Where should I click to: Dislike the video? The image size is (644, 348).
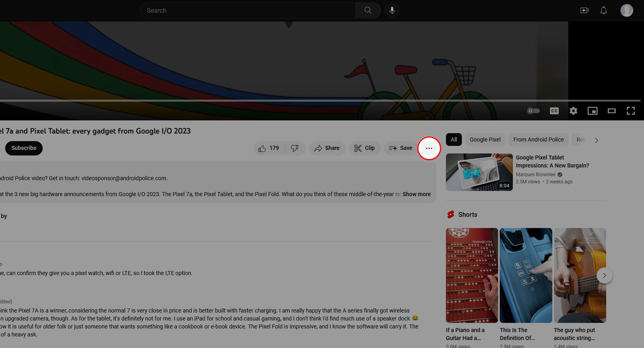coord(295,148)
